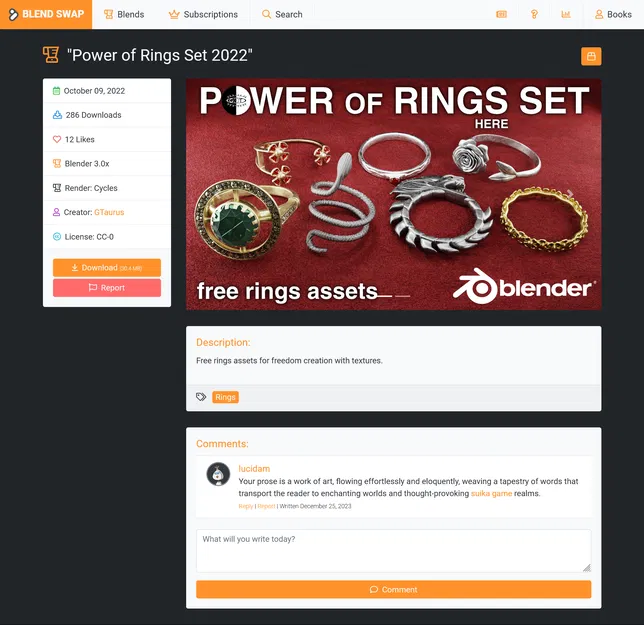Click the help question mark icon

(534, 14)
